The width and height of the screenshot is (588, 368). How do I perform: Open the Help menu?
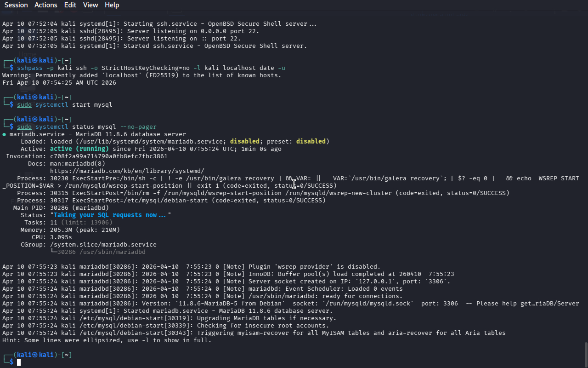112,5
